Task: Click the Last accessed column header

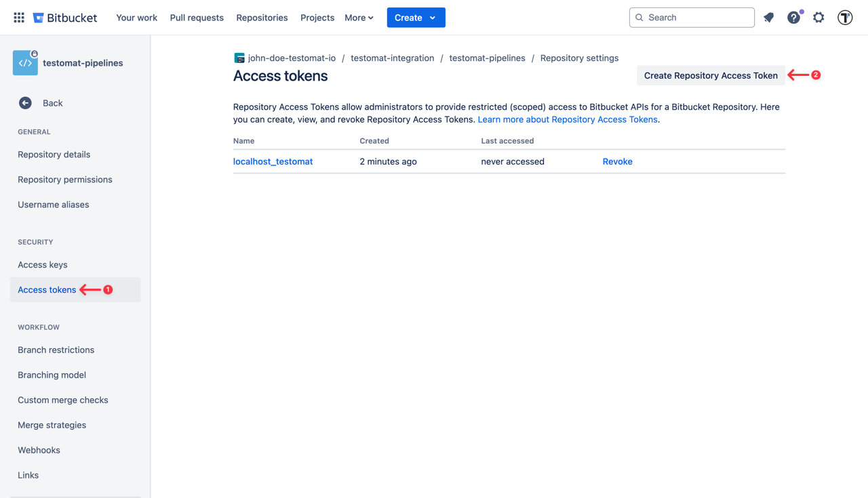Action: tap(507, 141)
